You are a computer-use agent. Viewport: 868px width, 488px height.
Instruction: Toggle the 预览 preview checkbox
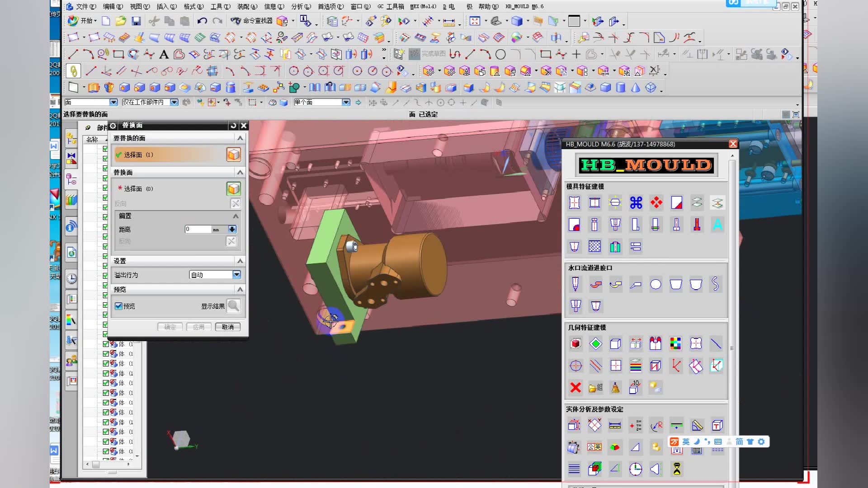118,306
